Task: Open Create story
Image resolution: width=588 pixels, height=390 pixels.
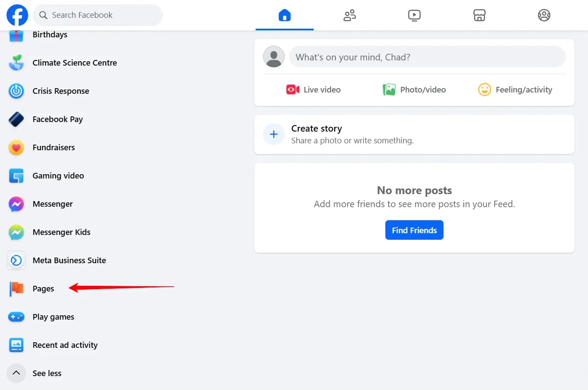Action: (316, 128)
